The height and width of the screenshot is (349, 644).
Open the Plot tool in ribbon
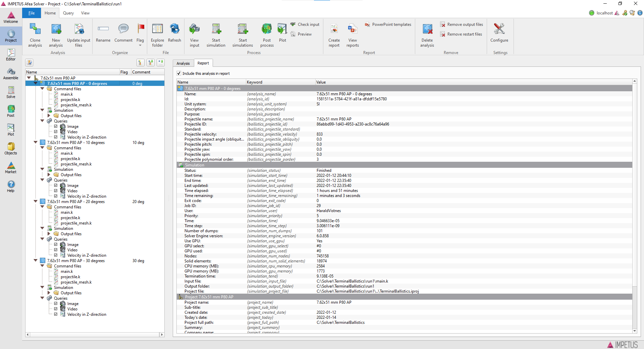(283, 33)
